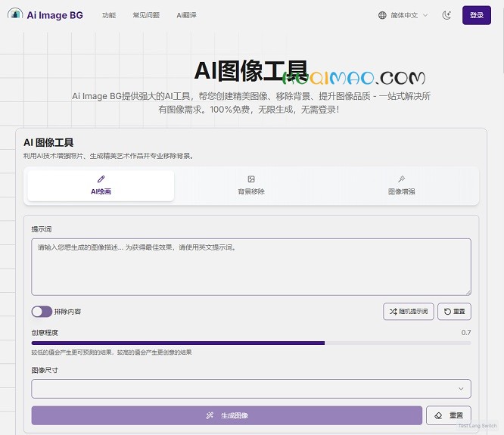Screen dimensions: 504x435
Task: Click the circular-arrow reset icon
Action: coord(447,312)
